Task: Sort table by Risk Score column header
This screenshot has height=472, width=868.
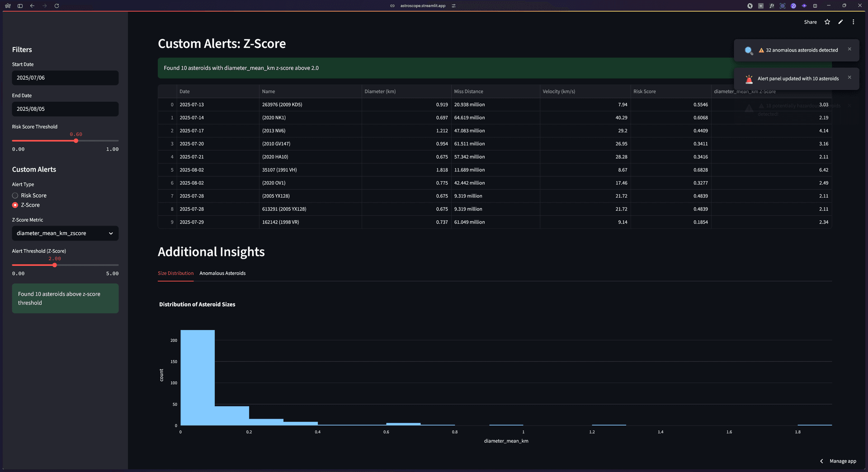Action: (x=644, y=92)
